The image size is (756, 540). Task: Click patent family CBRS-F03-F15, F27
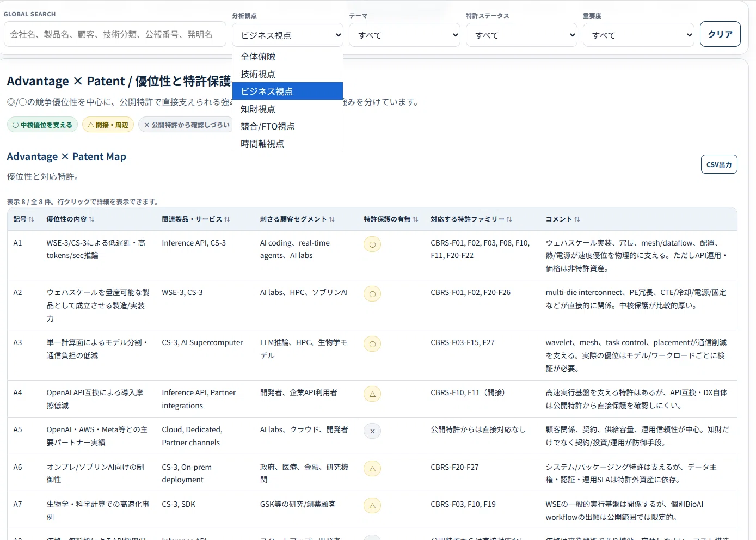pos(463,343)
